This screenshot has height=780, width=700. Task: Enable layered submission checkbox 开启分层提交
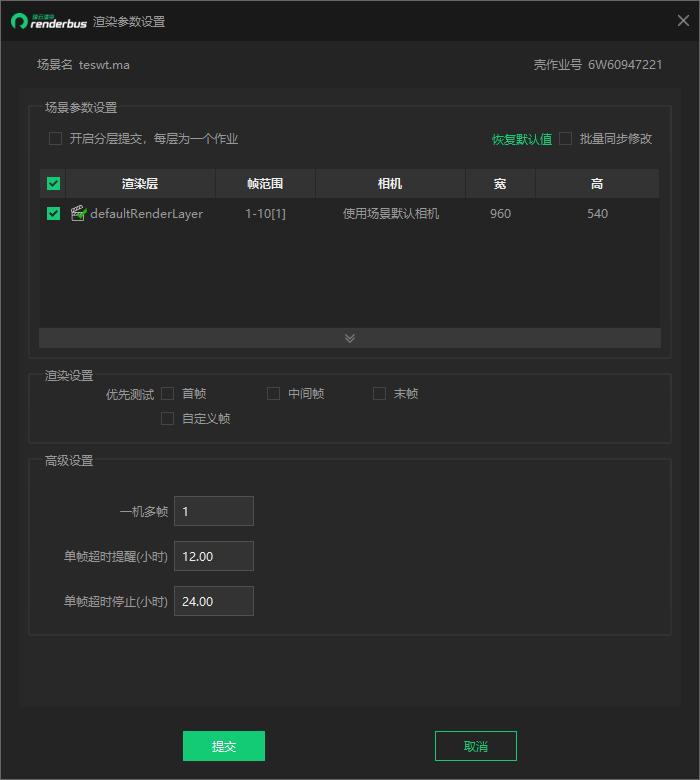point(55,138)
